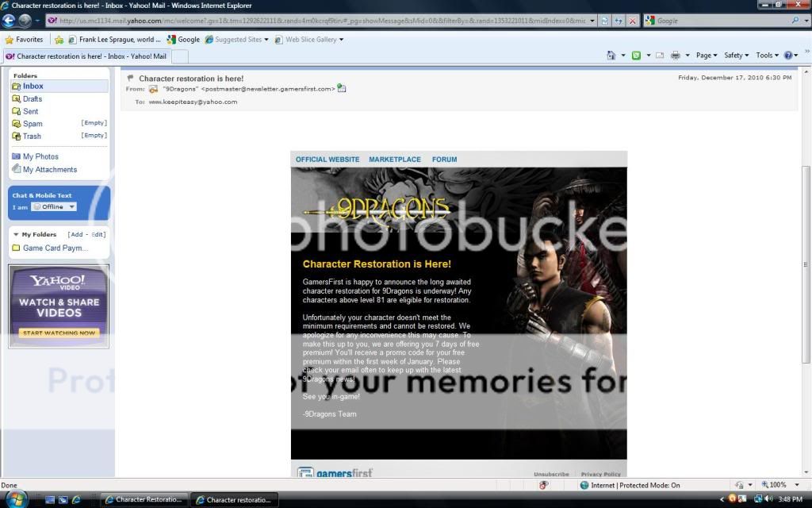Click the red Stop loading icon
The image size is (812, 508).
pyautogui.click(x=632, y=21)
